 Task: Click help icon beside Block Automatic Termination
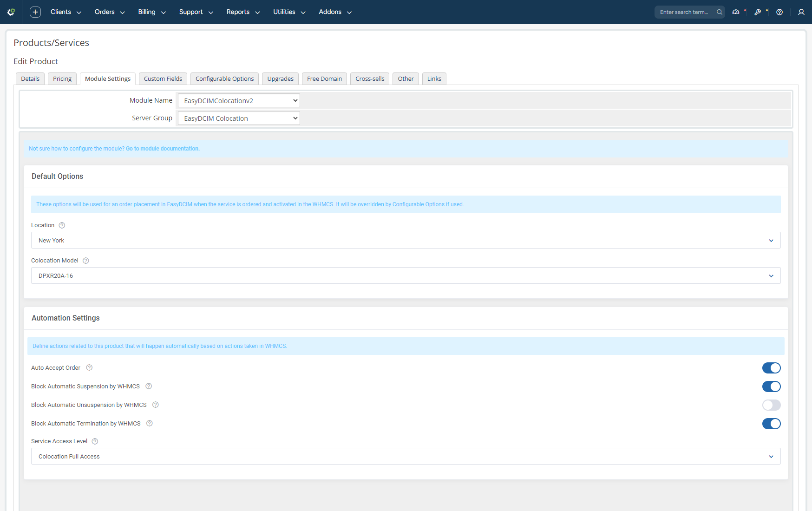pyautogui.click(x=150, y=423)
